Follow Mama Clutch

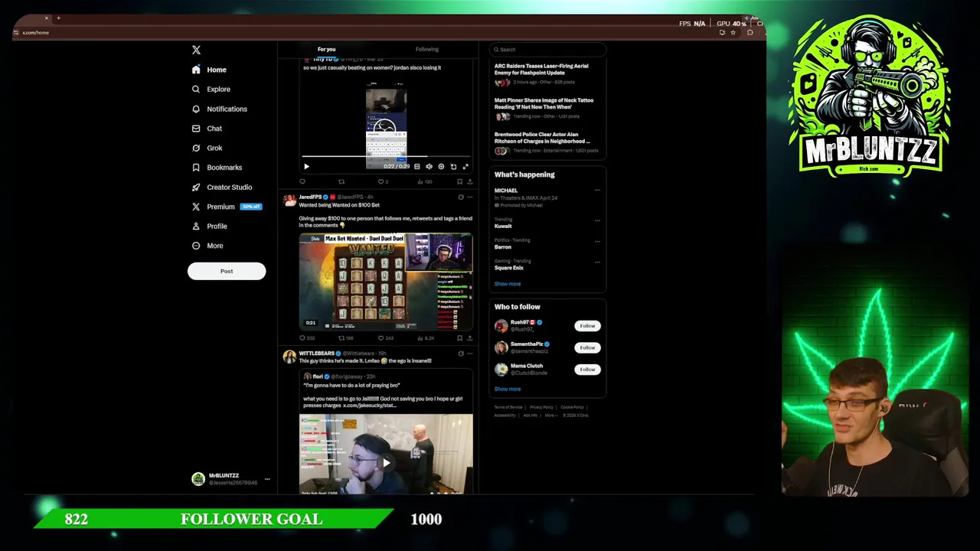coord(587,370)
